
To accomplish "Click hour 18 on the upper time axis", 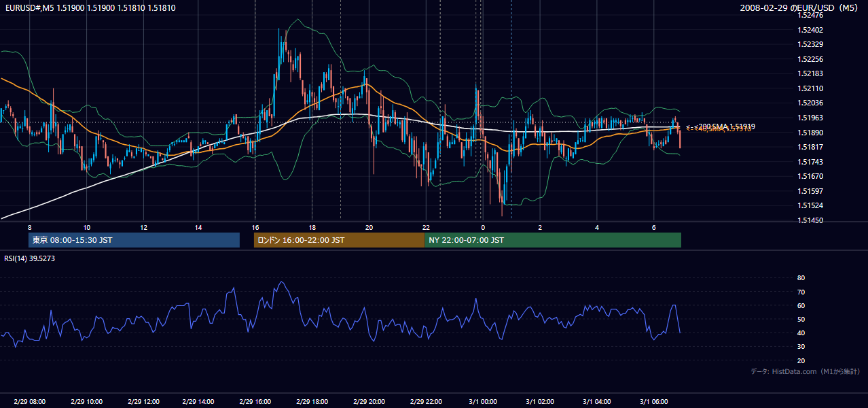I will [x=312, y=227].
